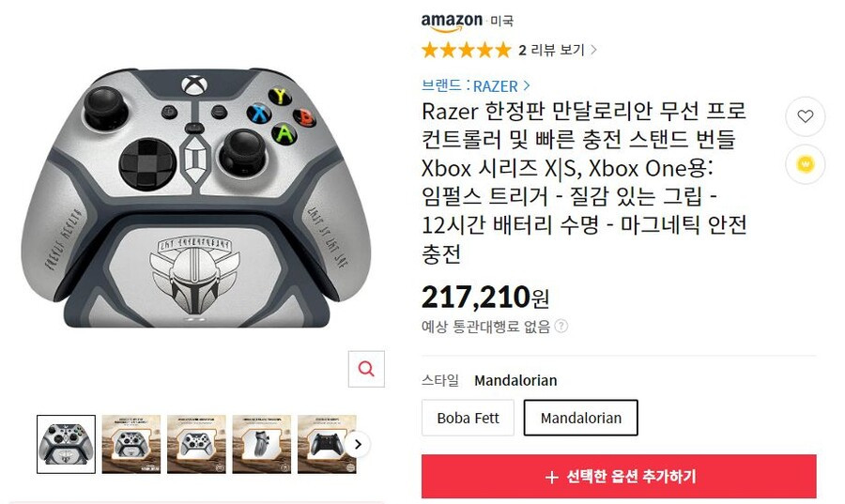Click 선택한 옵션 추가하기 button
The height and width of the screenshot is (504, 845).
(x=619, y=477)
